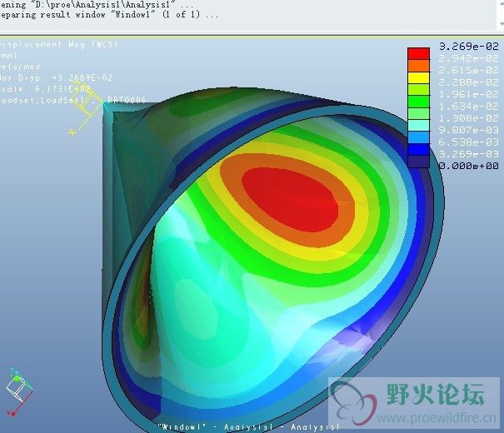Select legend maximum value 3.269e-02

[x=469, y=47]
